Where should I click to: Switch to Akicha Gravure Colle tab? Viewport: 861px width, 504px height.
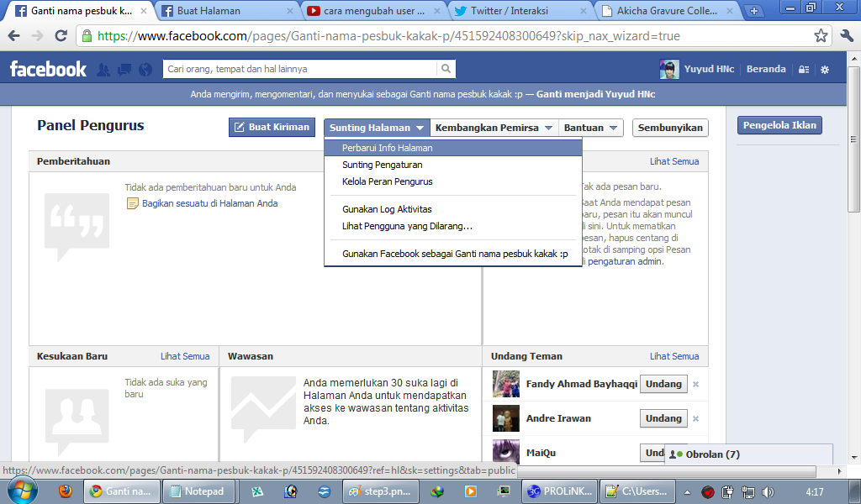667,11
